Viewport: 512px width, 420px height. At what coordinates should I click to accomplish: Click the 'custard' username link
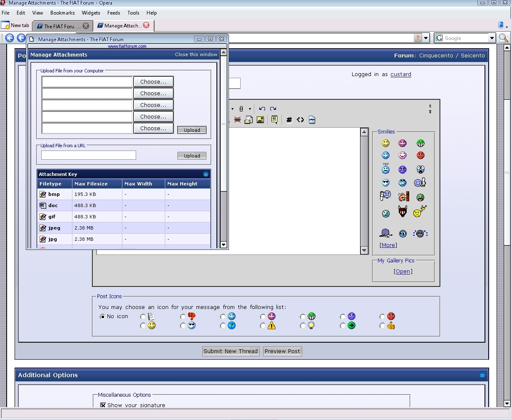tap(400, 74)
